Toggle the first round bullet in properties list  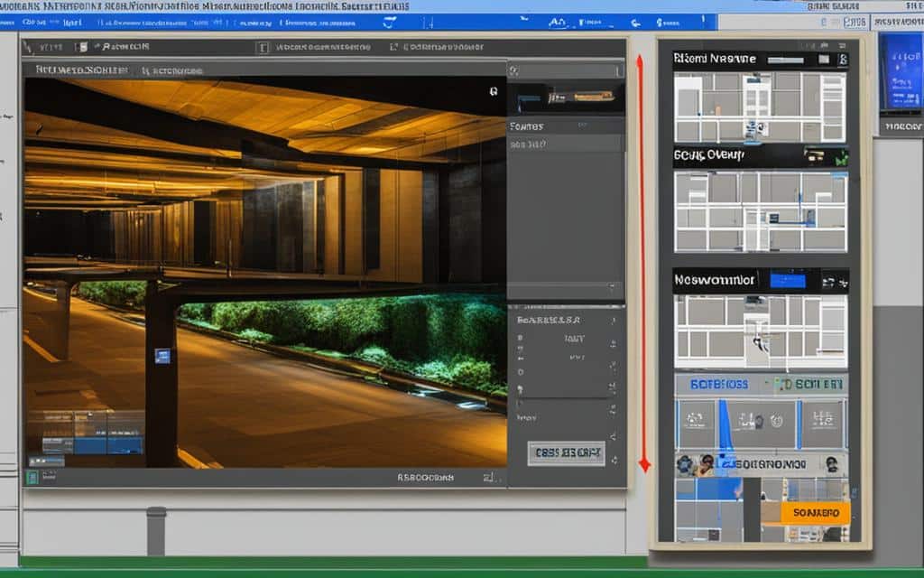(520, 338)
